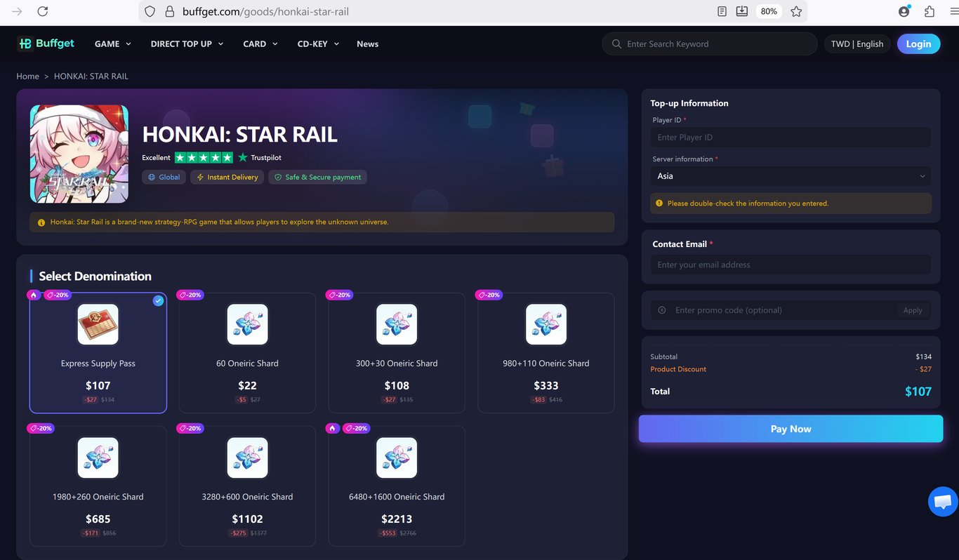
Task: Expand the GAME menu
Action: (113, 44)
